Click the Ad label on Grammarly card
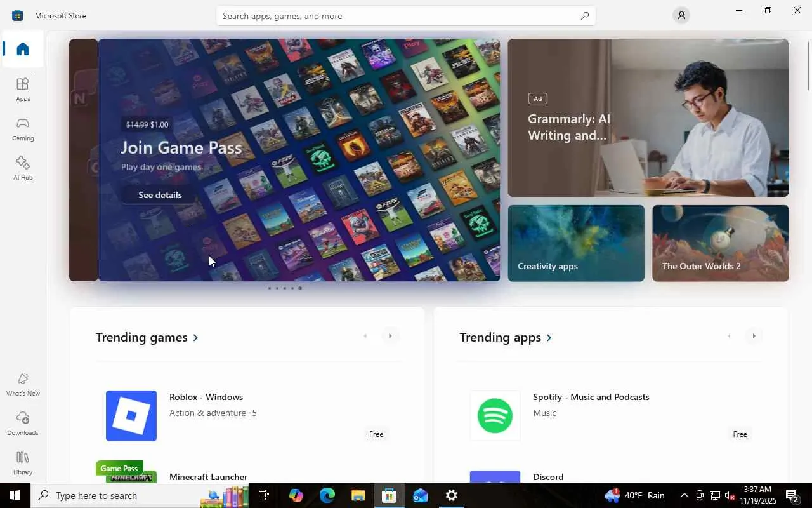Viewport: 812px width, 508px height. (x=537, y=98)
